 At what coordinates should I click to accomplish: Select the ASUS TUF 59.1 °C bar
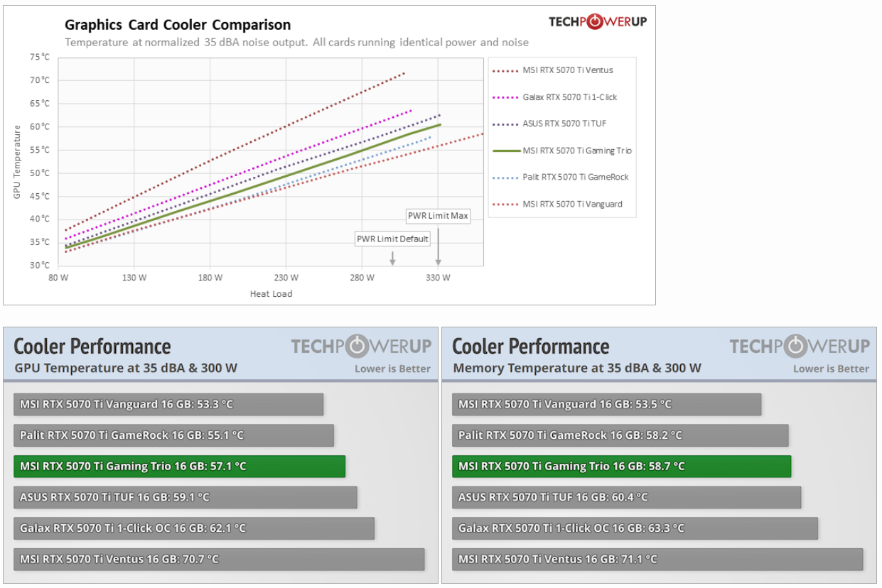tap(185, 497)
